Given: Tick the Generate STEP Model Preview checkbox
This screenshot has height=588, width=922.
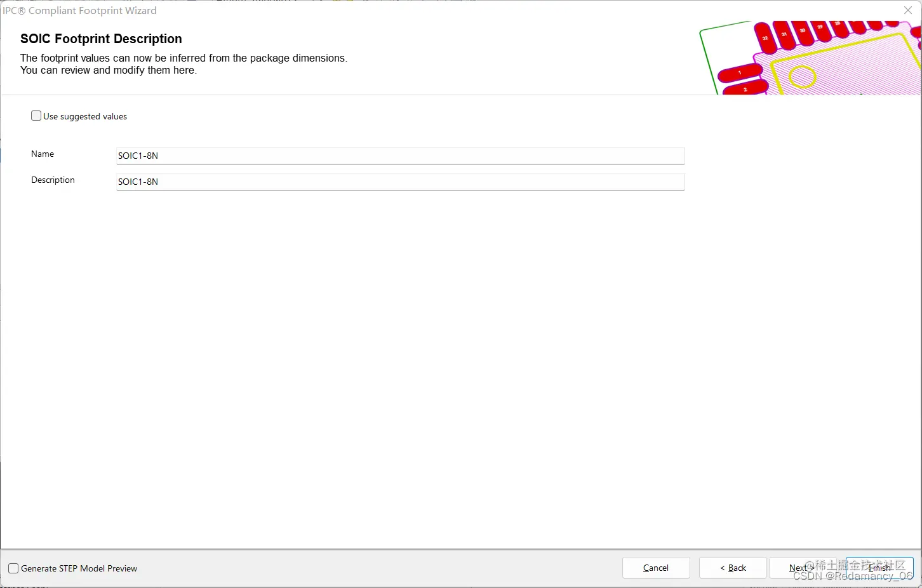Looking at the screenshot, I should [x=13, y=568].
